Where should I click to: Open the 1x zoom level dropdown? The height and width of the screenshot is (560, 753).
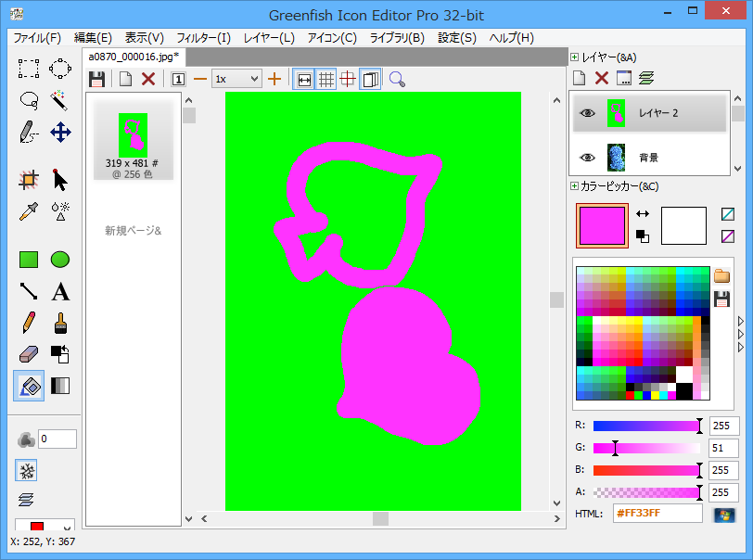pos(236,79)
